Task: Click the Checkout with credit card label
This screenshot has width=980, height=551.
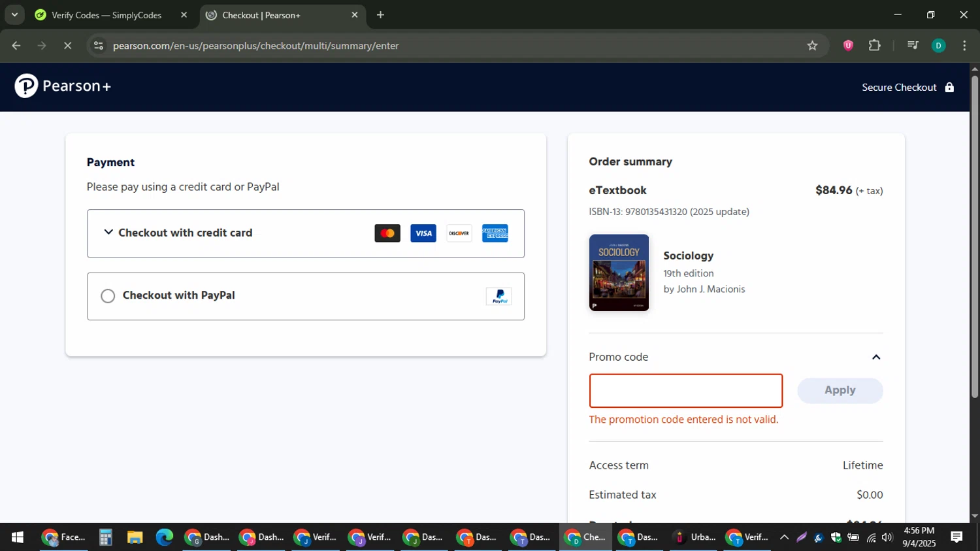Action: [185, 233]
